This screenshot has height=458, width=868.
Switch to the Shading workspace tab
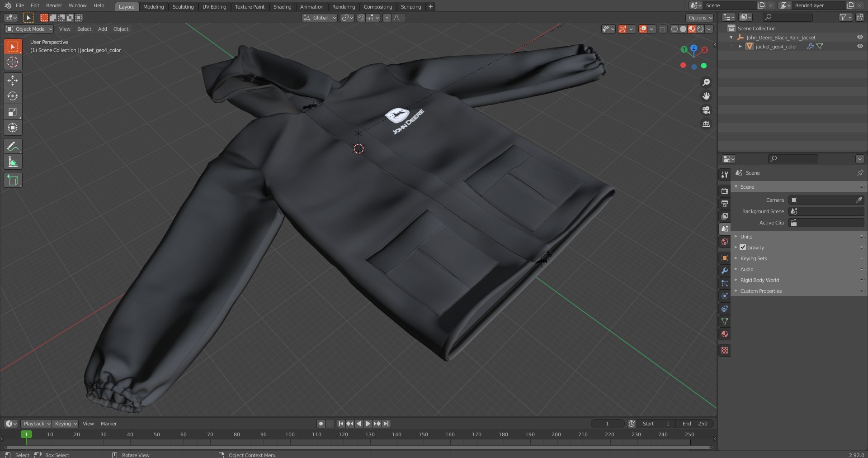pos(282,7)
